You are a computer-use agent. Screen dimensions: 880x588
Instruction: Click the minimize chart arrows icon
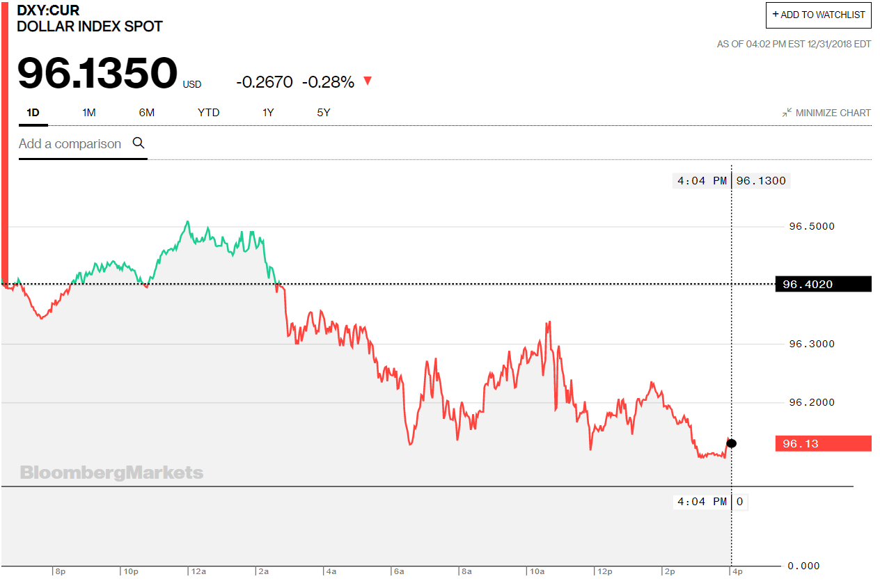(x=787, y=112)
